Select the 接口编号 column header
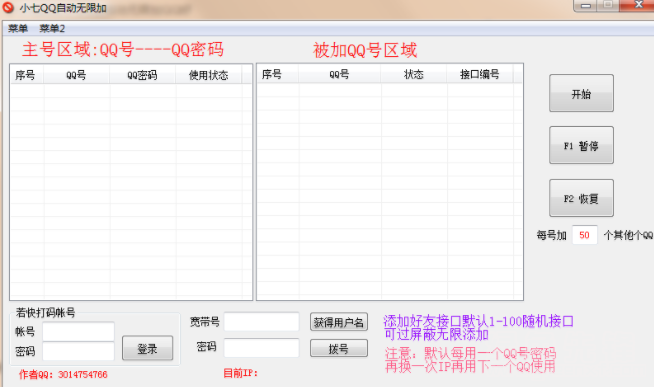The image size is (654, 387). tap(480, 74)
